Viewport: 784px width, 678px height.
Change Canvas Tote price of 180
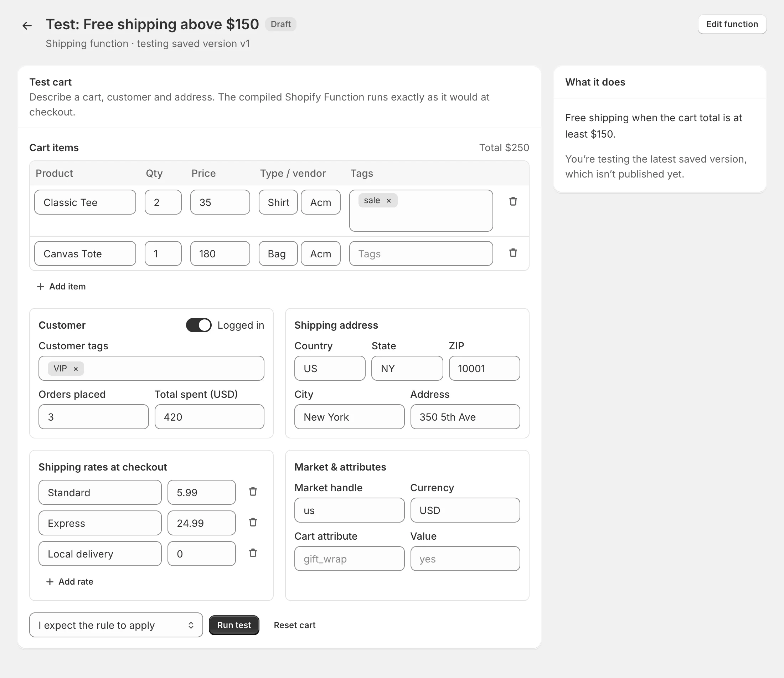pyautogui.click(x=220, y=254)
